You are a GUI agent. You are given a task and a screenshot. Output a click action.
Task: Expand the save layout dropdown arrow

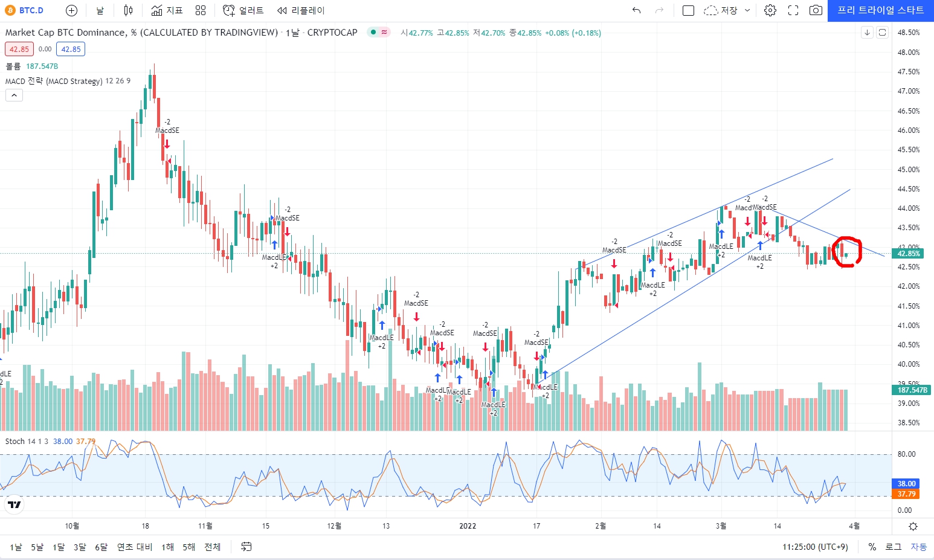point(747,10)
